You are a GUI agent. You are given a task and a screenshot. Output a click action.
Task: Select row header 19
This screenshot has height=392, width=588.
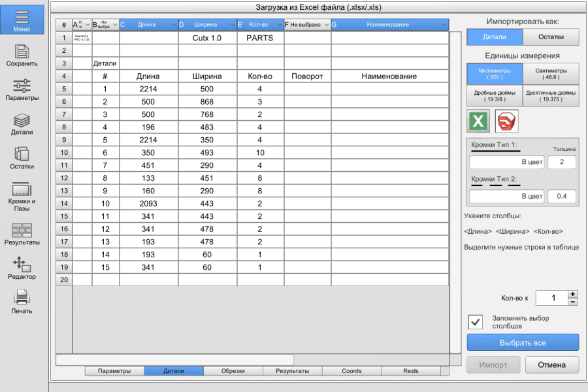[x=64, y=267]
